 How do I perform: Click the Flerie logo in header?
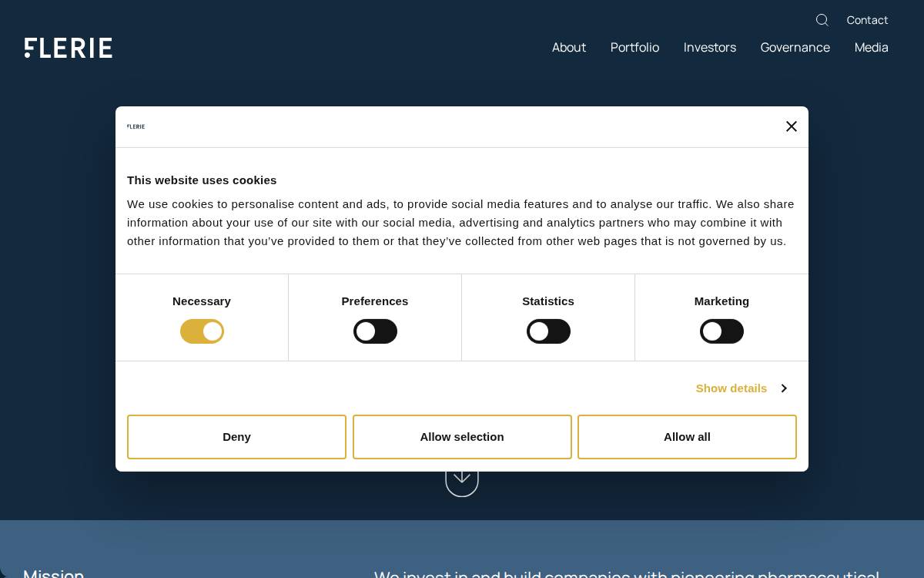coord(69,48)
